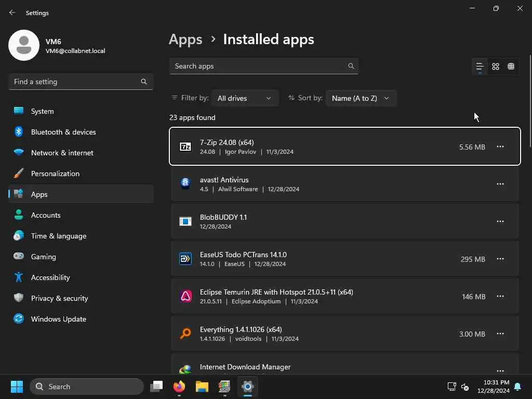Go to Windows Update settings
The width and height of the screenshot is (532, 399).
(58, 319)
